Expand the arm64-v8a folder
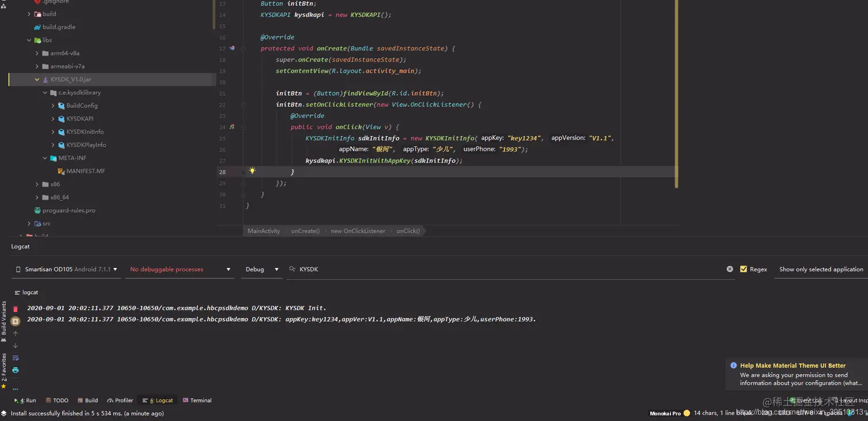The height and width of the screenshot is (421, 868). click(x=37, y=53)
